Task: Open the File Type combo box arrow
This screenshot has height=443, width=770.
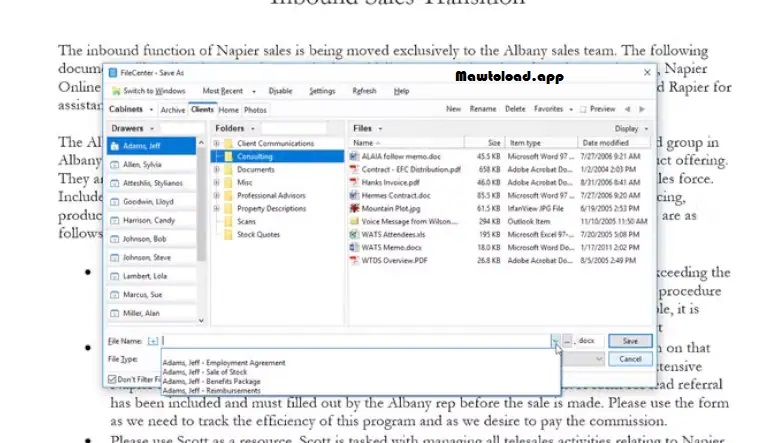Action: (x=599, y=360)
